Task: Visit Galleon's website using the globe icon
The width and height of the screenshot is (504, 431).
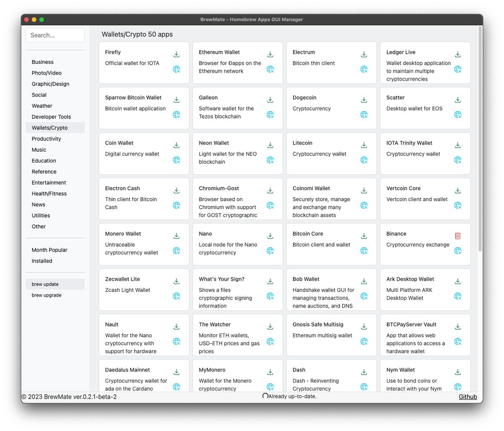Action: tap(270, 115)
